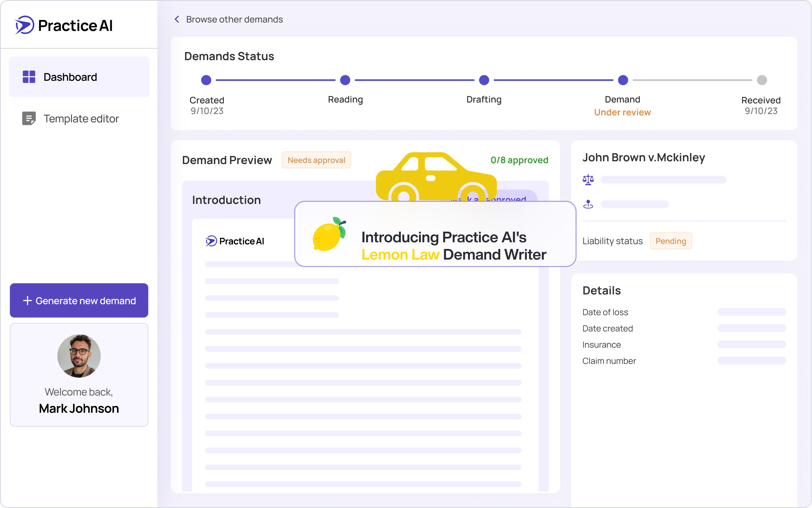Select the Drafting step marker
The image size is (812, 508).
pyautogui.click(x=484, y=80)
